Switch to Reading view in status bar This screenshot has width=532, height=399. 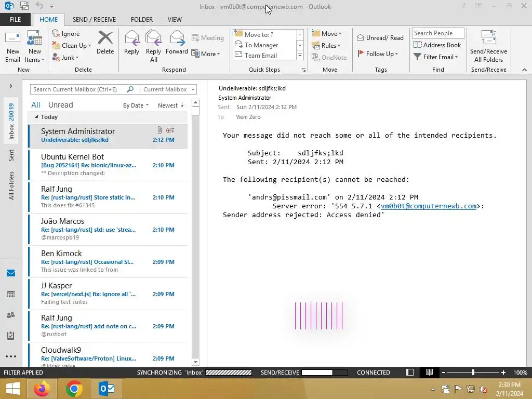(429, 372)
